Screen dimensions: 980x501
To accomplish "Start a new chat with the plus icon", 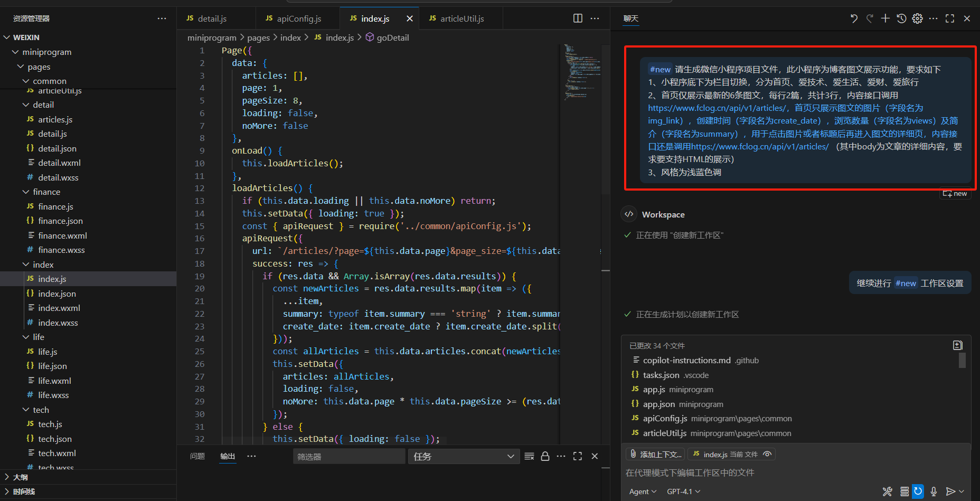I will click(x=885, y=18).
